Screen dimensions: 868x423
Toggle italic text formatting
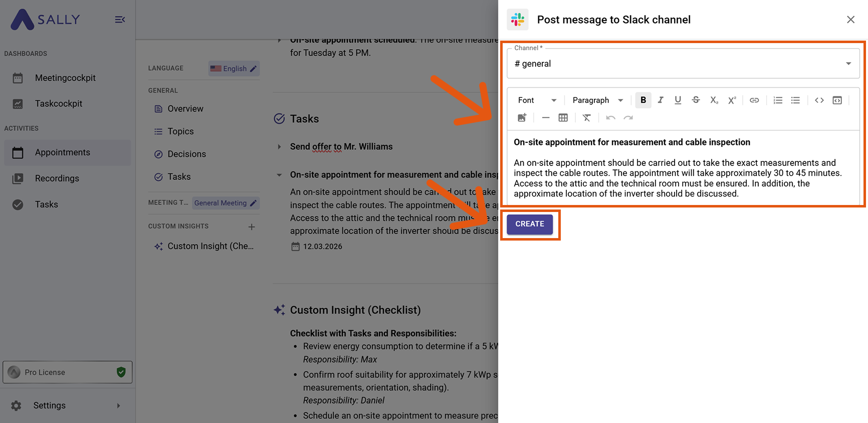click(661, 100)
